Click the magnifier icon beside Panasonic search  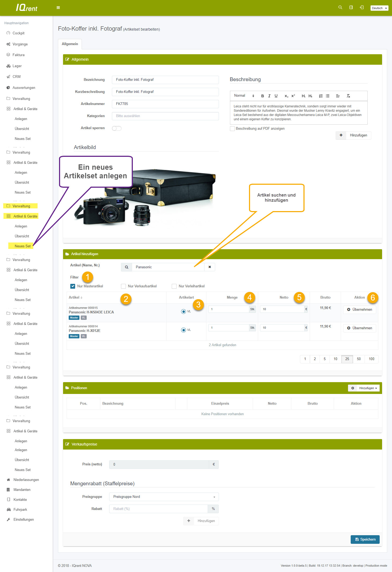(x=126, y=267)
